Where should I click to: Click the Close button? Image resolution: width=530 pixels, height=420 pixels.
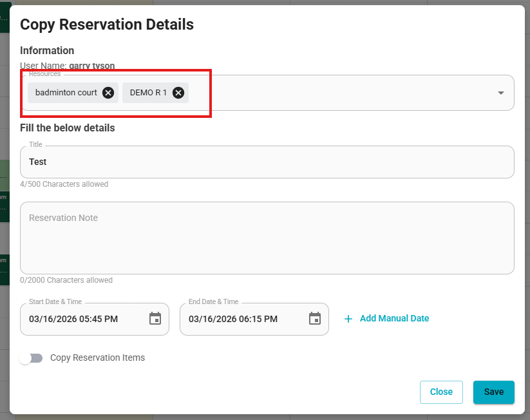click(441, 392)
